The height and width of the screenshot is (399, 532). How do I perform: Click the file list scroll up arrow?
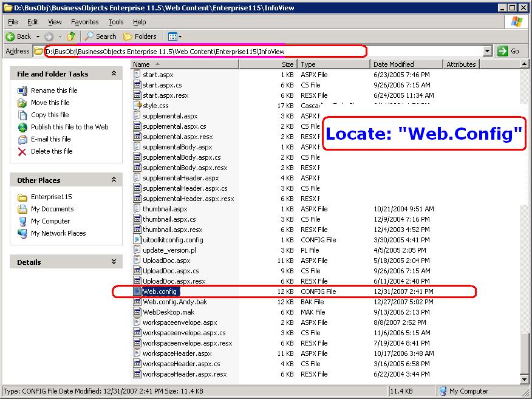[524, 64]
